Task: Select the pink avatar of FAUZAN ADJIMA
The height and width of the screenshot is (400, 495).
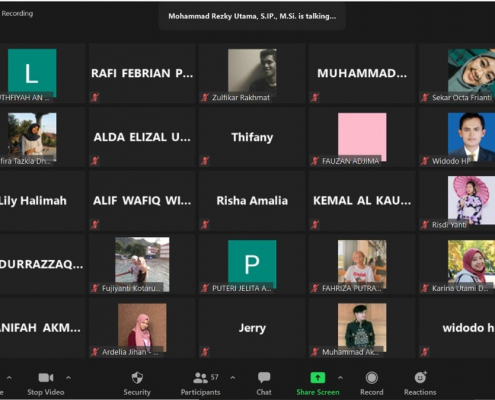Action: click(x=362, y=137)
